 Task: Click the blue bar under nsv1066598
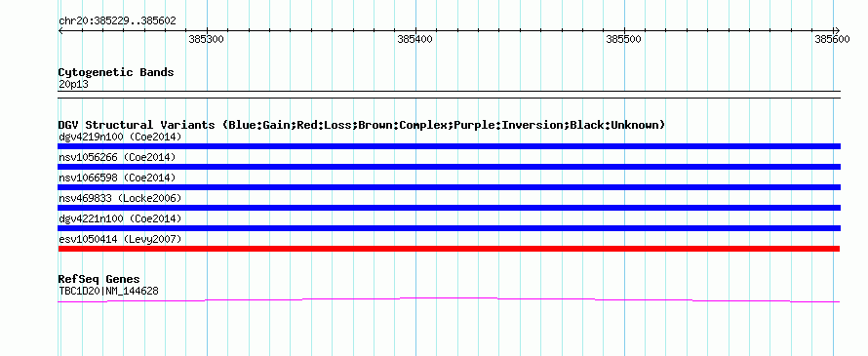coord(449,187)
